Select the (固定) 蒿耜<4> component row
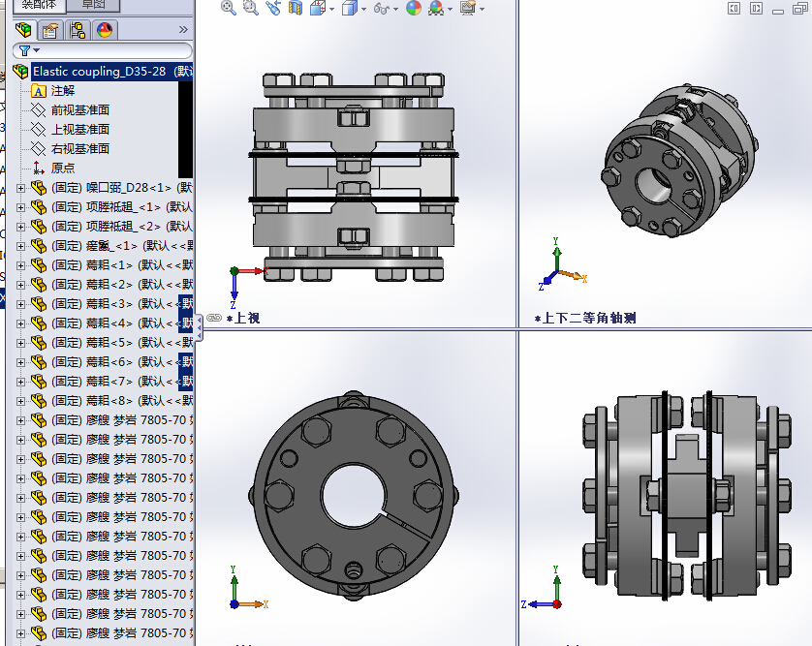812x646 pixels. pyautogui.click(x=122, y=323)
